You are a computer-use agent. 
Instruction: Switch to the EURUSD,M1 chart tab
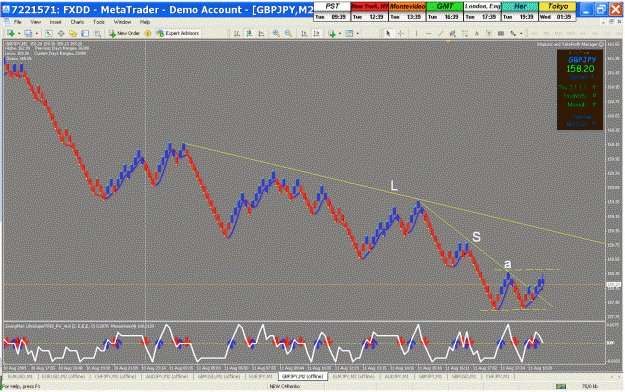click(20, 376)
